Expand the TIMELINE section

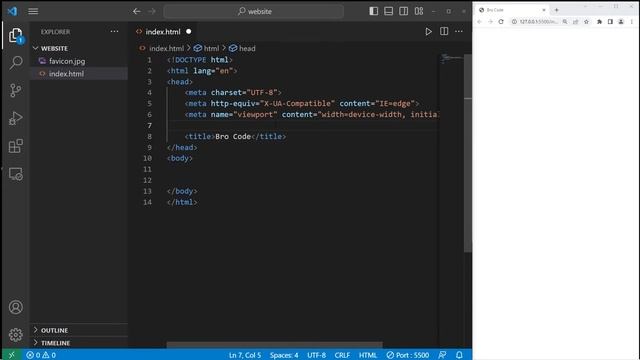[80, 343]
